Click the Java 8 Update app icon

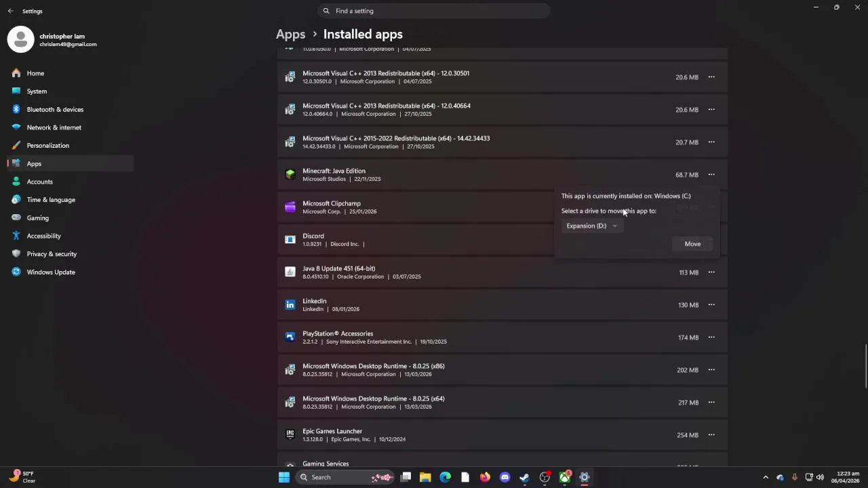coord(290,272)
